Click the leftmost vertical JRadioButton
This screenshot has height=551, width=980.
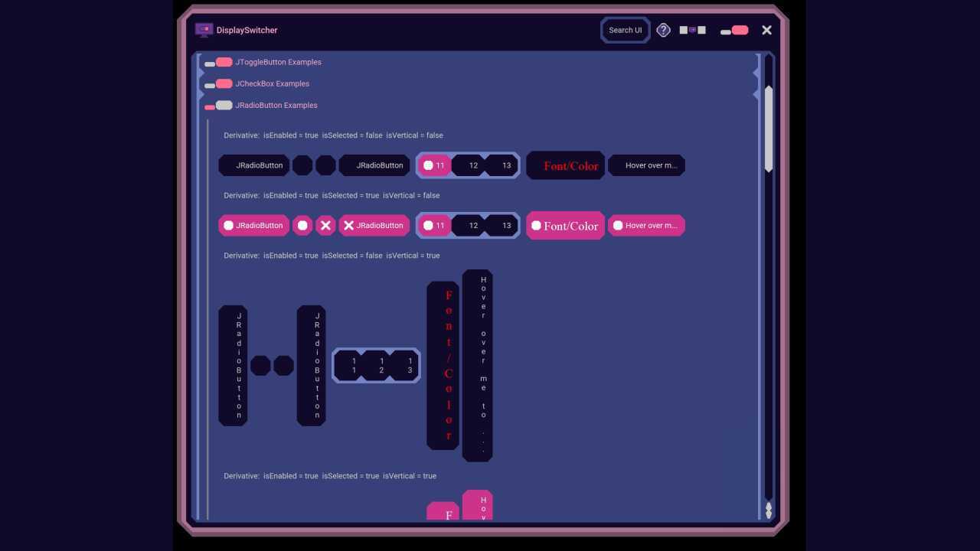[233, 366]
